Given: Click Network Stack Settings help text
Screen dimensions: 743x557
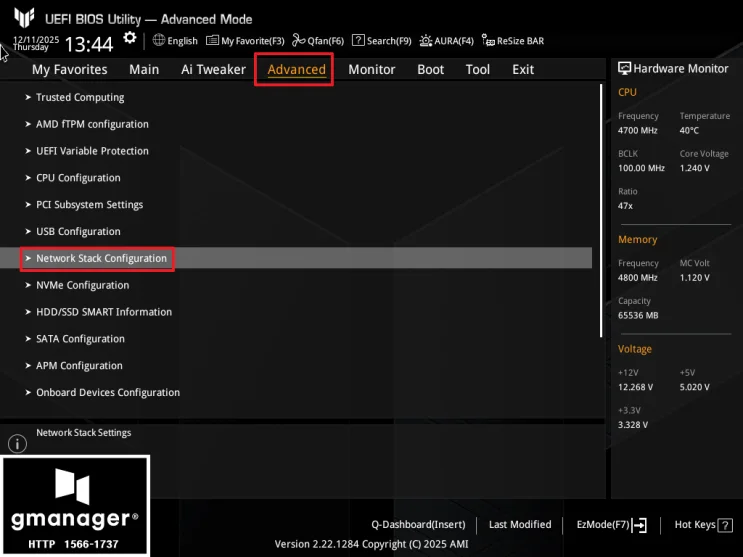Looking at the screenshot, I should (x=83, y=433).
